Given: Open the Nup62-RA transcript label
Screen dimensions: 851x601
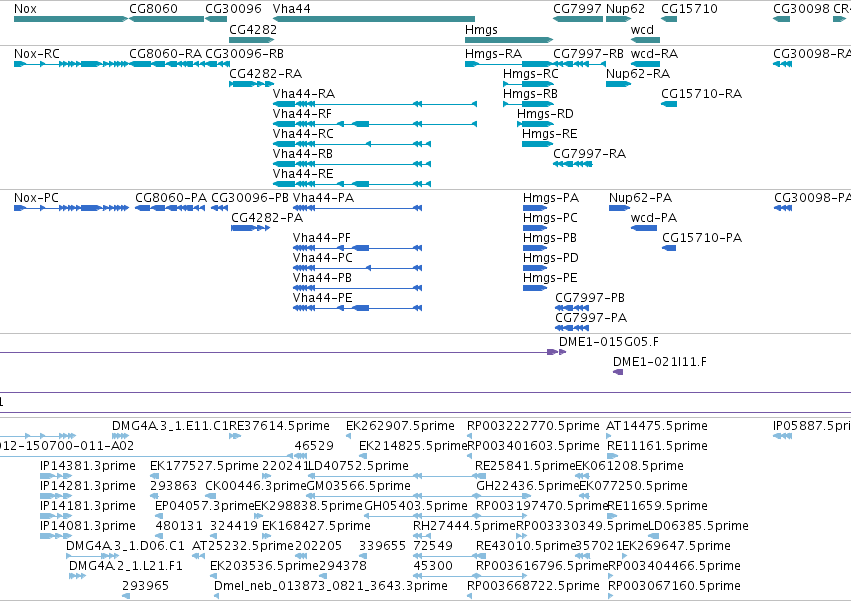Looking at the screenshot, I should [638, 74].
